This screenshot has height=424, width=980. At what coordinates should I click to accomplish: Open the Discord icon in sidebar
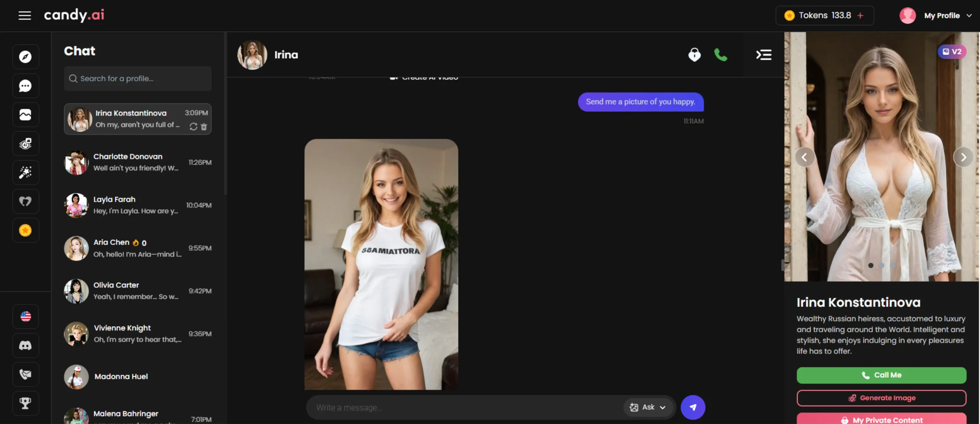pos(25,345)
